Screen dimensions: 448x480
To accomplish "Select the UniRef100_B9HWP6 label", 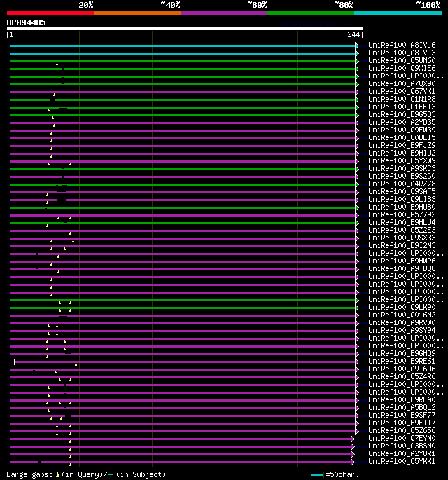I will pos(402,261).
